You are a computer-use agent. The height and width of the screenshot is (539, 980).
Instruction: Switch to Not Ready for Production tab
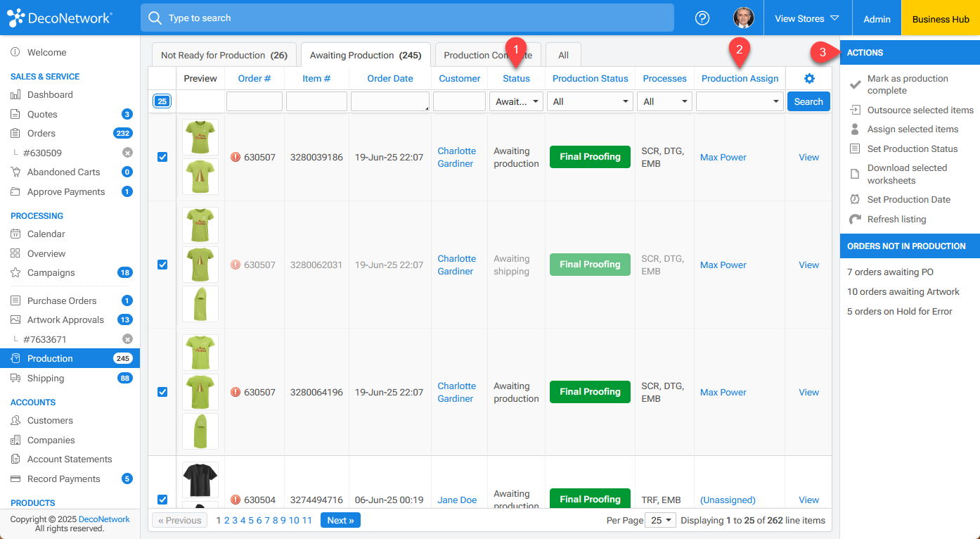pyautogui.click(x=224, y=56)
